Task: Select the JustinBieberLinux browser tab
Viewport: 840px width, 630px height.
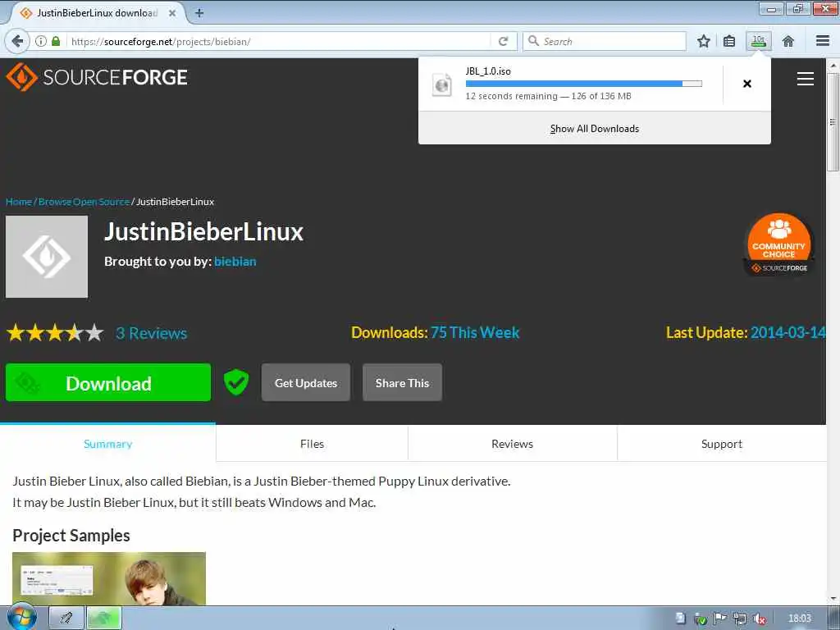Action: coord(97,13)
